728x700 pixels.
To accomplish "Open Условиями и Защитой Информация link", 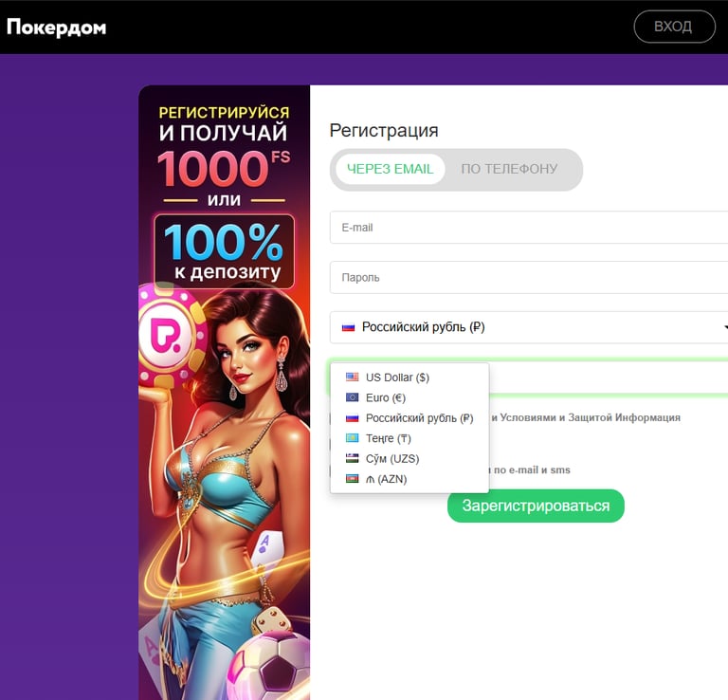I will tap(591, 417).
